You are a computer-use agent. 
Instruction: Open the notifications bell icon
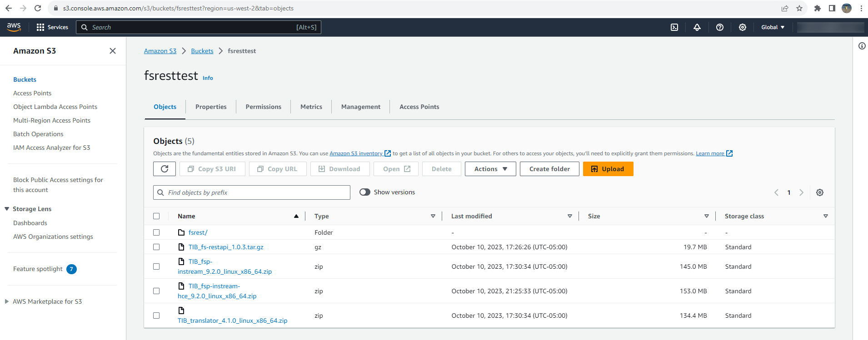[x=697, y=27]
